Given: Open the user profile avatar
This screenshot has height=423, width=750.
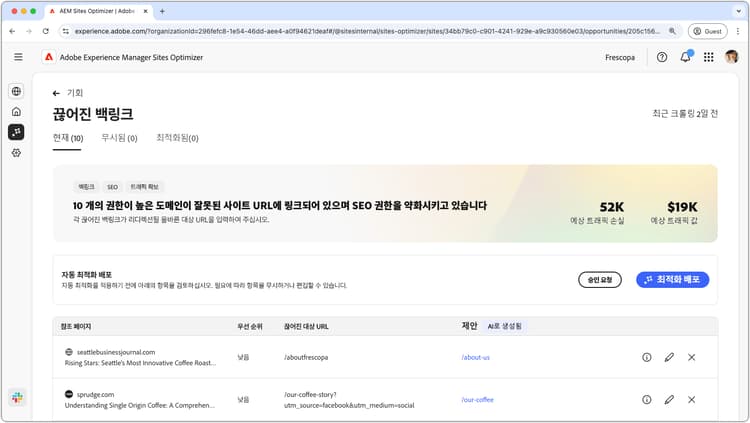Looking at the screenshot, I should [x=731, y=57].
